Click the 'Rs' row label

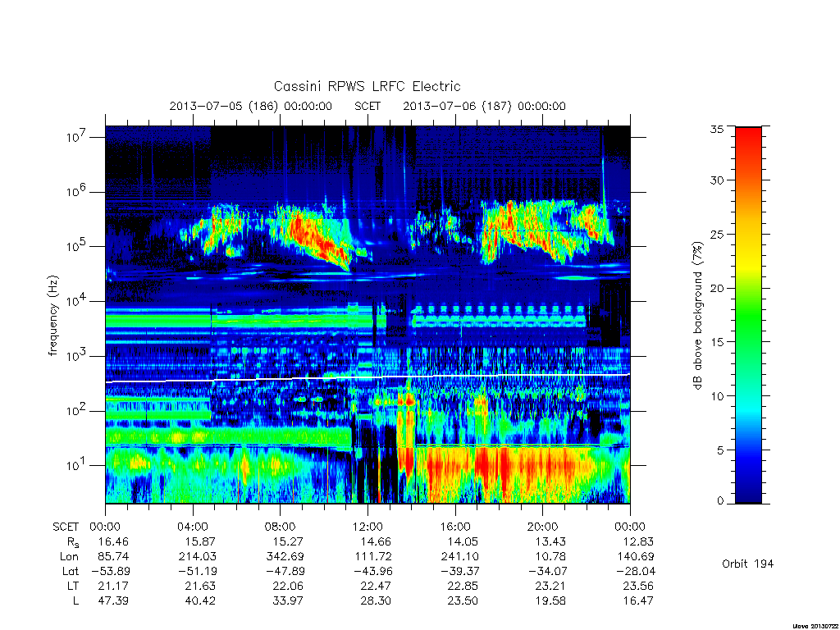coord(73,542)
